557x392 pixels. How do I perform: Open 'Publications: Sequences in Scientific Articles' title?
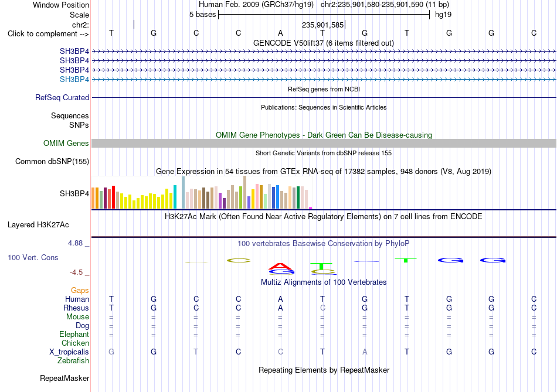pyautogui.click(x=324, y=107)
